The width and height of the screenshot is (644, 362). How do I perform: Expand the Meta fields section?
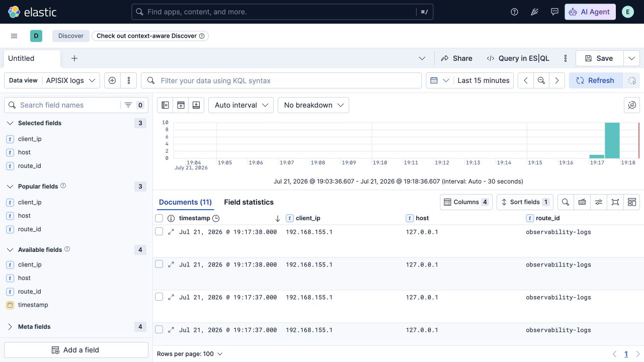tap(10, 326)
